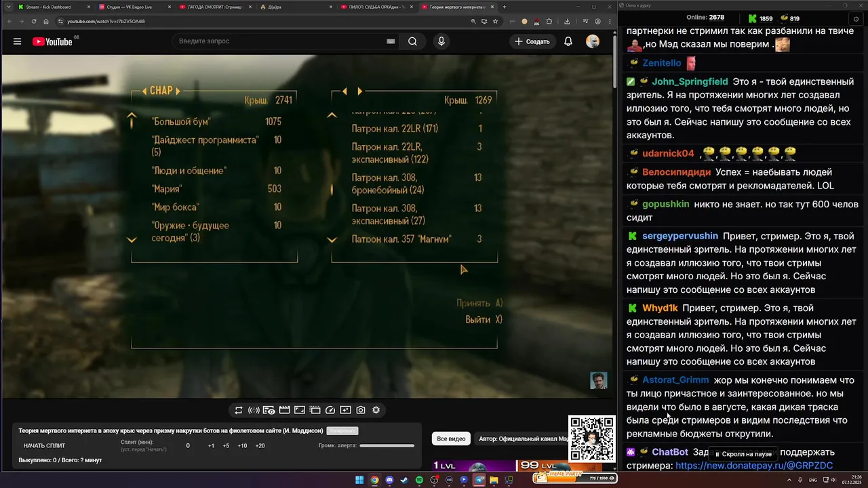Viewport: 868px width, 488px height.
Task: Click the clapperboard icon in player toolbar
Action: (284, 410)
